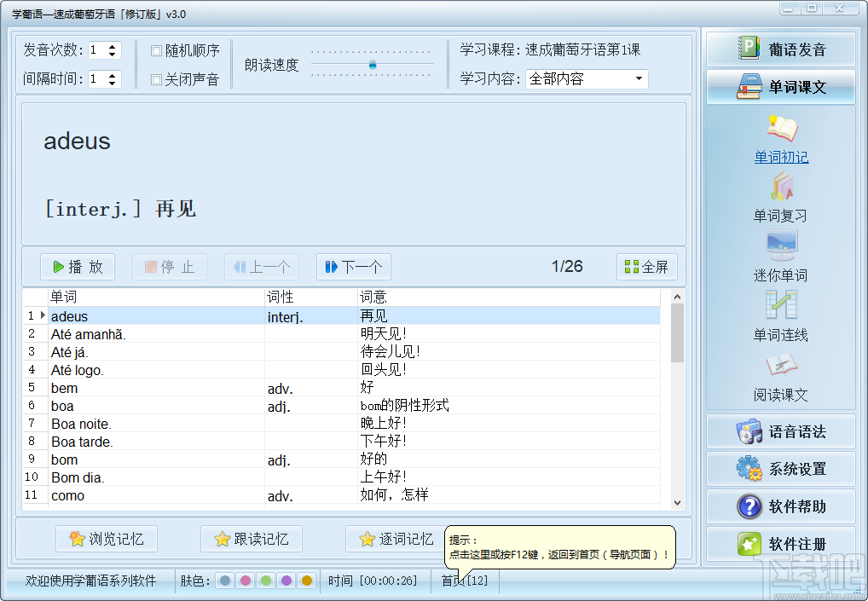Viewport: 868px width, 601px height.
Task: Enable the 随机顺序 random order checkbox
Action: pyautogui.click(x=155, y=50)
